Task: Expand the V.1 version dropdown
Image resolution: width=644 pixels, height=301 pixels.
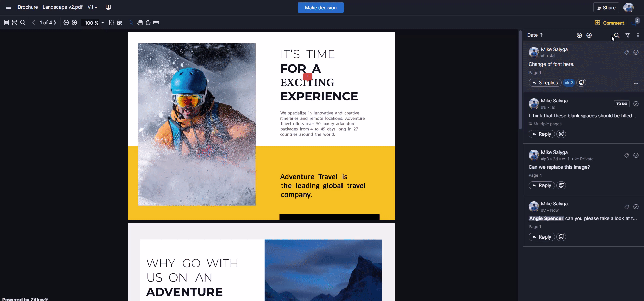Action: pyautogui.click(x=93, y=7)
